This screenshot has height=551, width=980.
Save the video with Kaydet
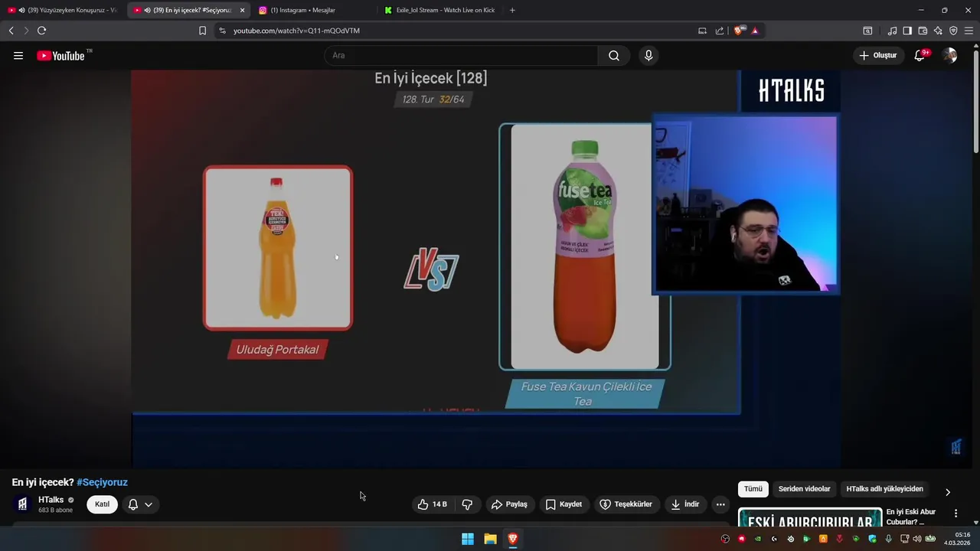564,504
